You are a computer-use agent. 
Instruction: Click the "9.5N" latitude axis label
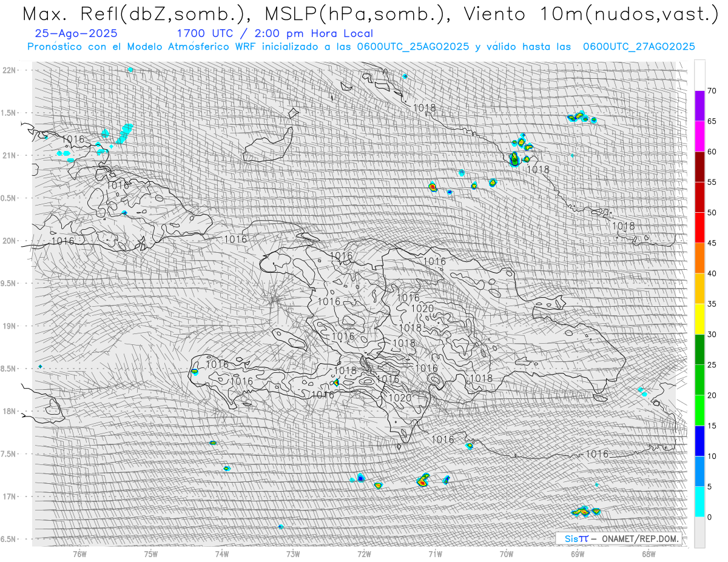point(9,284)
